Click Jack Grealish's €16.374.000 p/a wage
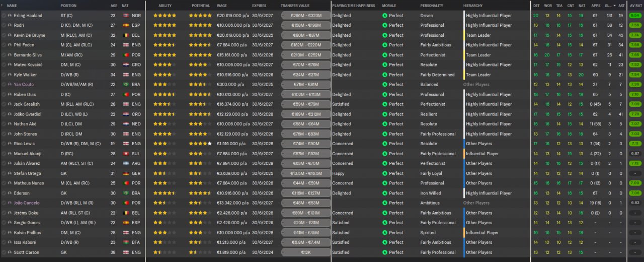644x262 pixels. tap(233, 104)
